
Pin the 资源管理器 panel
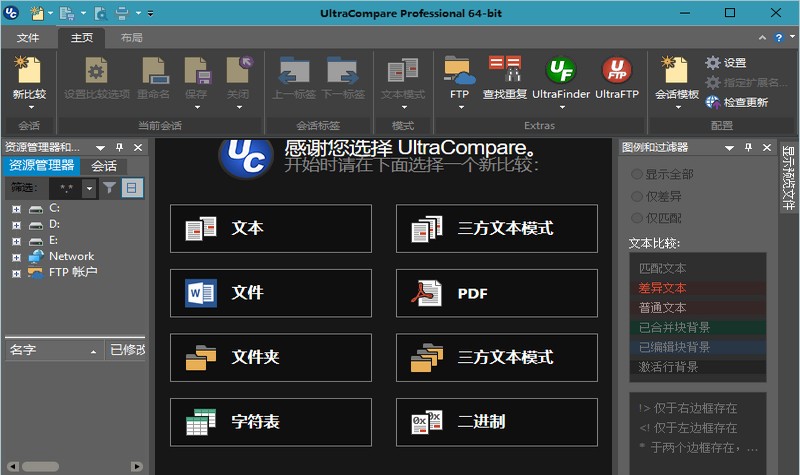tap(119, 147)
